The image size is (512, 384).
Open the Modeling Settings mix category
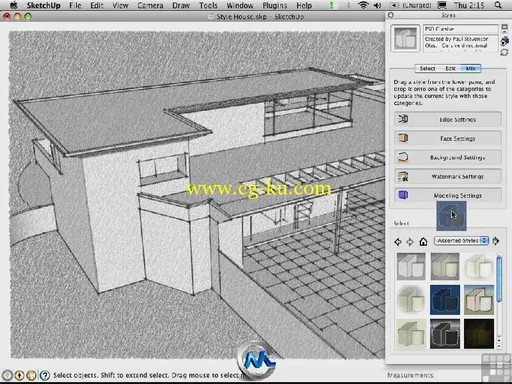(x=448, y=195)
